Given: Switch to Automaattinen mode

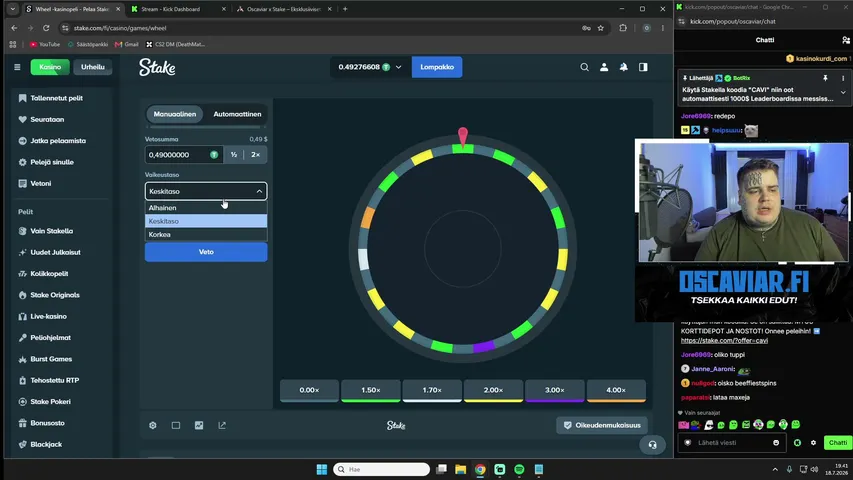Looking at the screenshot, I should click(237, 114).
